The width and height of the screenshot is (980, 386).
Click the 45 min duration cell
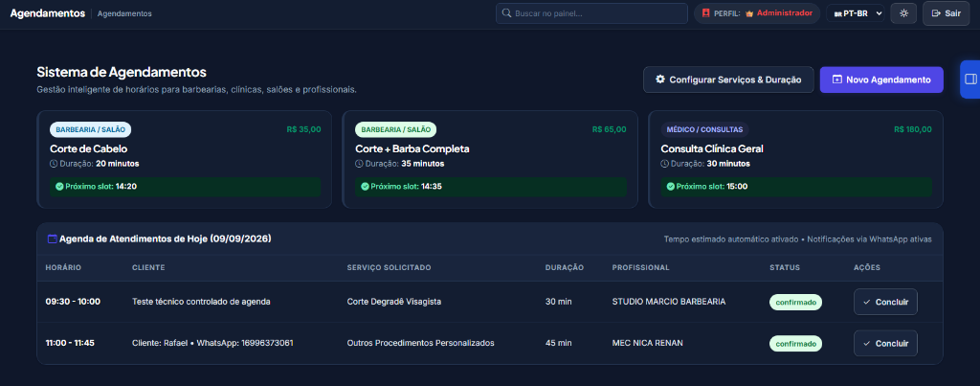(559, 343)
